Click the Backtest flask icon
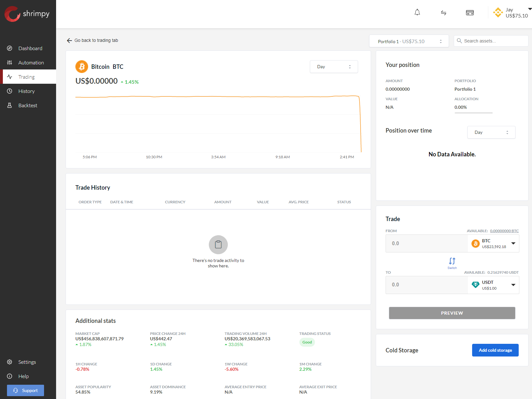Viewport: 532px width, 399px height. 10,105
